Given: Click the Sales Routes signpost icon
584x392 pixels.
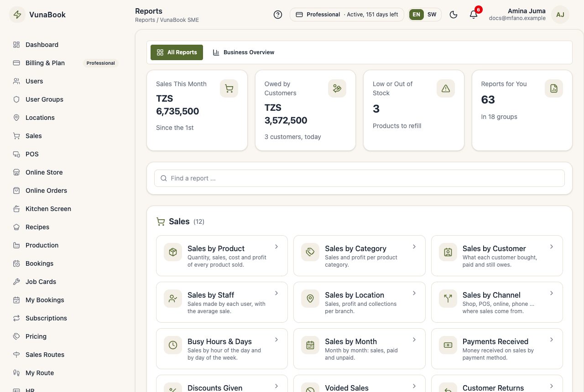Looking at the screenshot, I should tap(16, 355).
